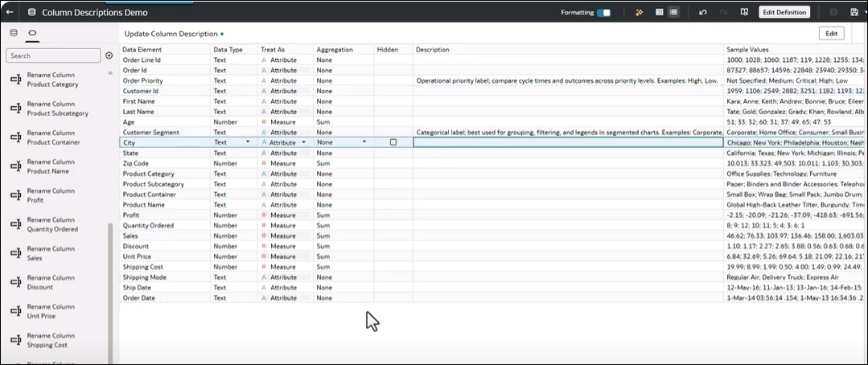Select the Shipping Mode data element
Screen dimensions: 868x365
(x=145, y=277)
